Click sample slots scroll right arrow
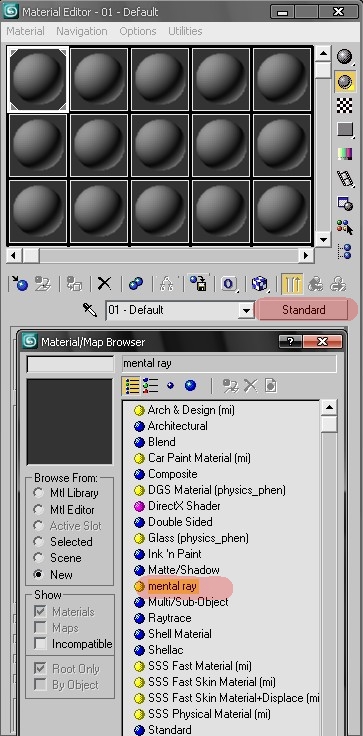Screen dimensions: 363x736 306,256
